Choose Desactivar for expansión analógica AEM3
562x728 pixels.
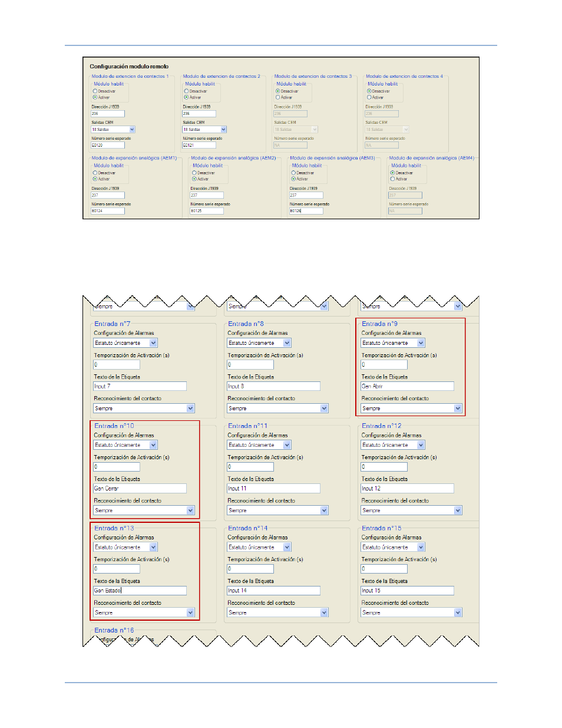(293, 173)
